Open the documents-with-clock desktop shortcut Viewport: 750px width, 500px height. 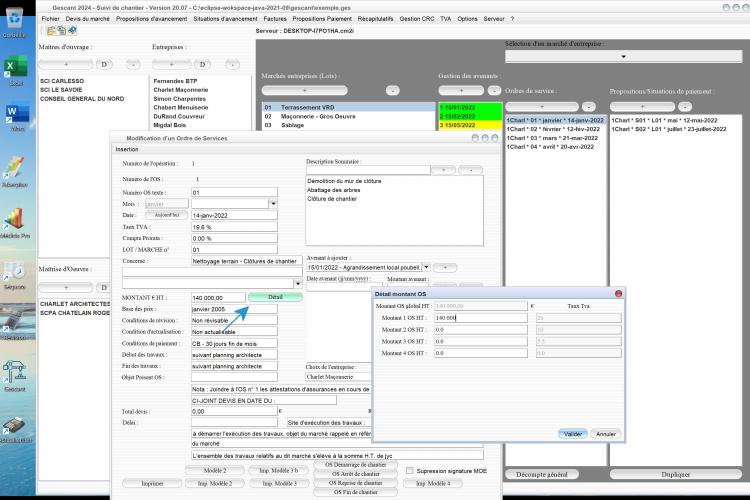[15, 276]
